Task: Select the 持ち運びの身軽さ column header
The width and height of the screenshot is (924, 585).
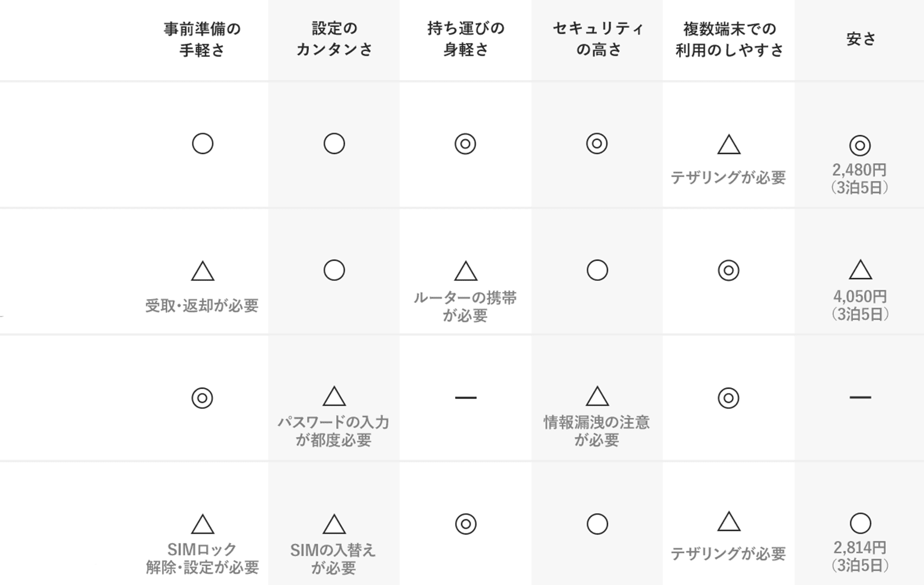Action: point(466,39)
